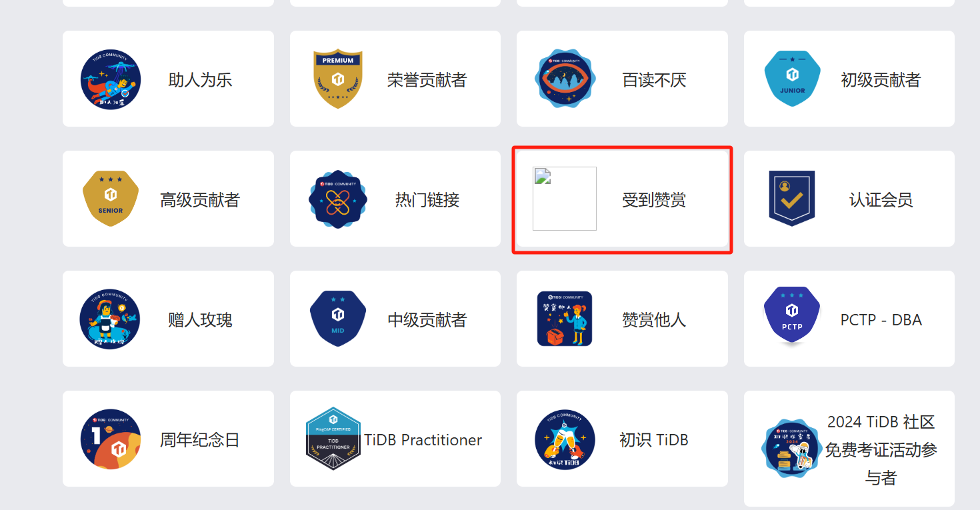Click the 赞赏他人 square badge icon
The width and height of the screenshot is (980, 510).
coord(565,319)
